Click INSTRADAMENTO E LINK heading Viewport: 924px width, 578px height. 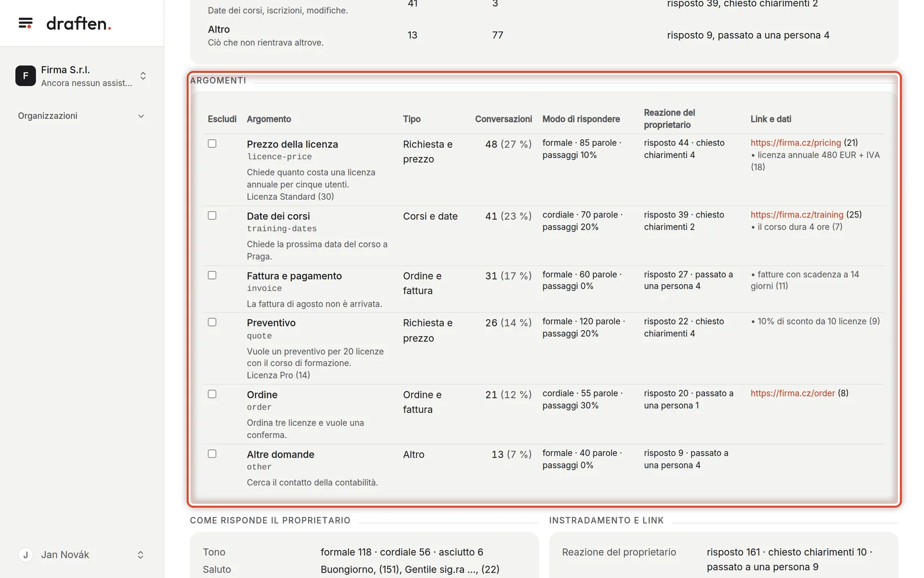click(606, 520)
